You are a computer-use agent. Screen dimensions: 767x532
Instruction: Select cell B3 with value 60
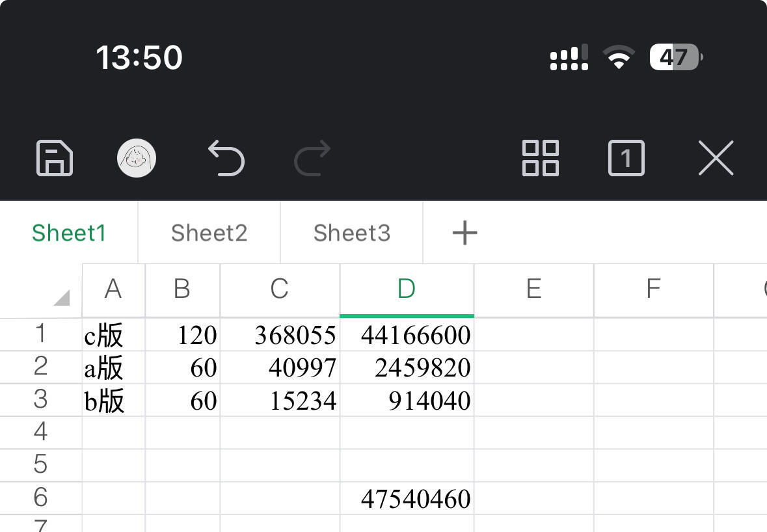tap(182, 400)
